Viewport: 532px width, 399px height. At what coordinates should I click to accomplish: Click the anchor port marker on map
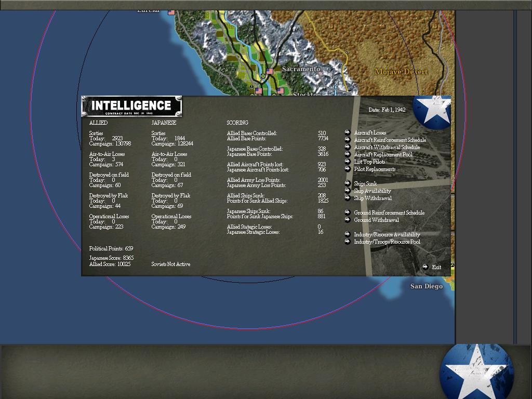click(252, 87)
